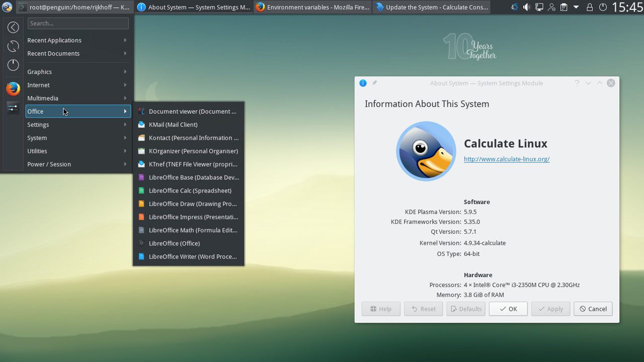The image size is (644, 362).
Task: Click the launcher Search field
Action: pyautogui.click(x=78, y=23)
